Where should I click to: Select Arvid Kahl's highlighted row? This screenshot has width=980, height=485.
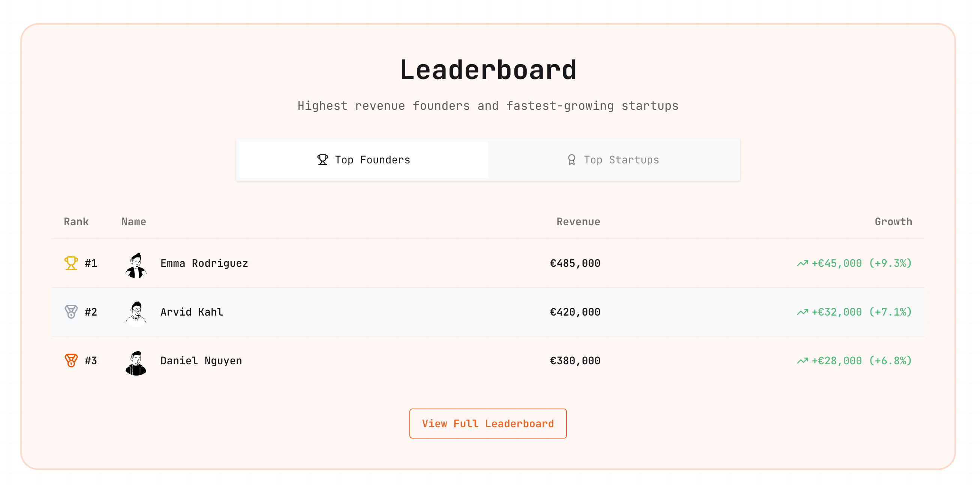490,312
